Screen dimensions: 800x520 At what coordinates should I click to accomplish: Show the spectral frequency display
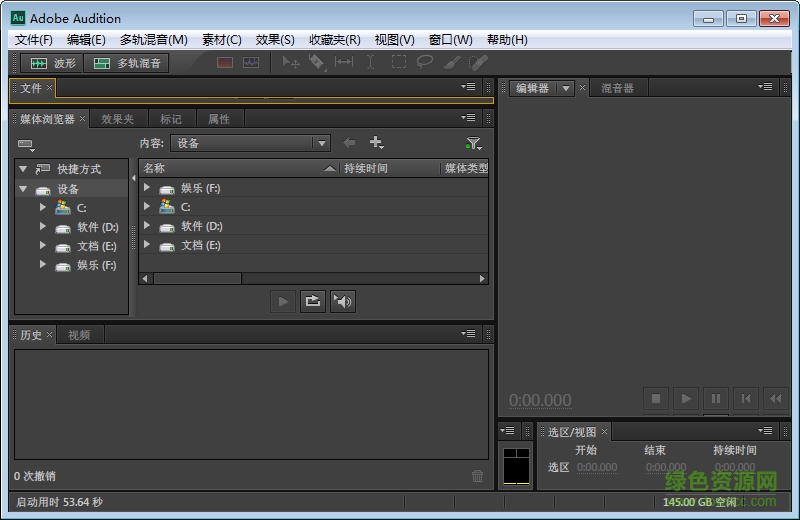(225, 63)
